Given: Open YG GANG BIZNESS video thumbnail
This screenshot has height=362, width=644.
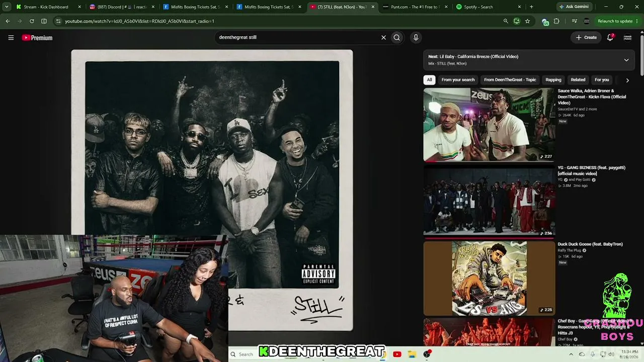Looking at the screenshot, I should 489,201.
